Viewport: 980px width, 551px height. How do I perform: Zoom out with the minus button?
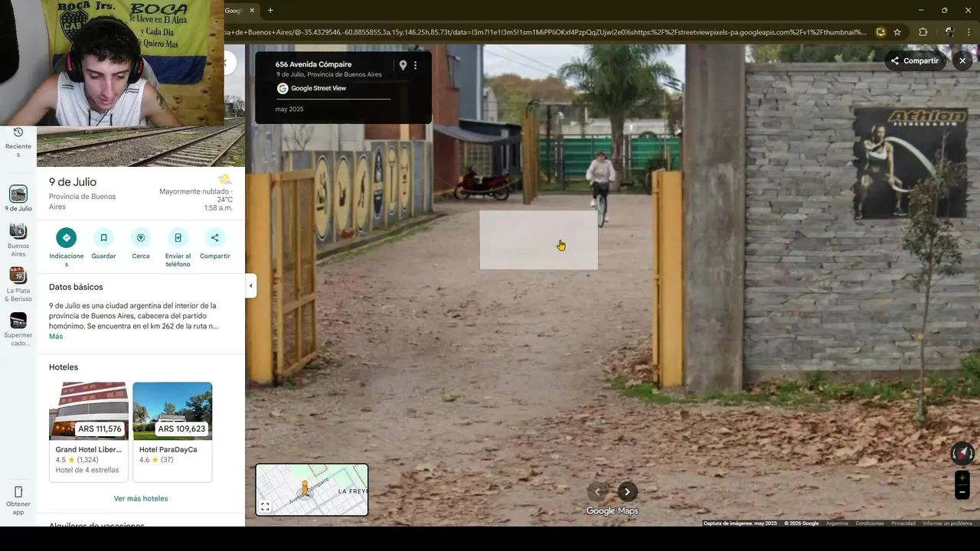pos(962,493)
